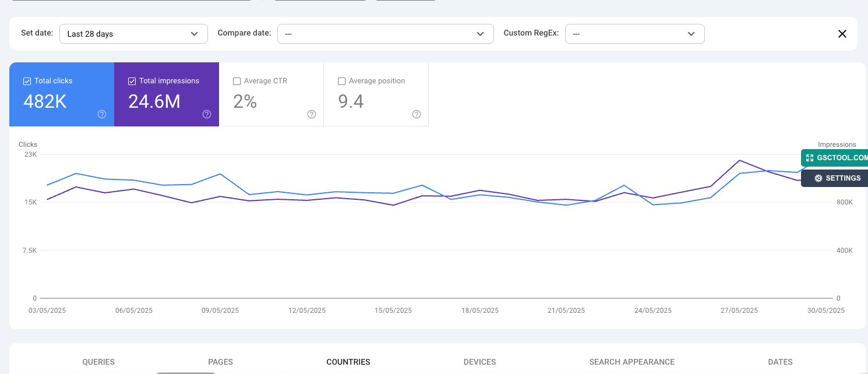868x374 pixels.
Task: Click the expand icon on GSCTOOL.COM badge
Action: (810, 158)
